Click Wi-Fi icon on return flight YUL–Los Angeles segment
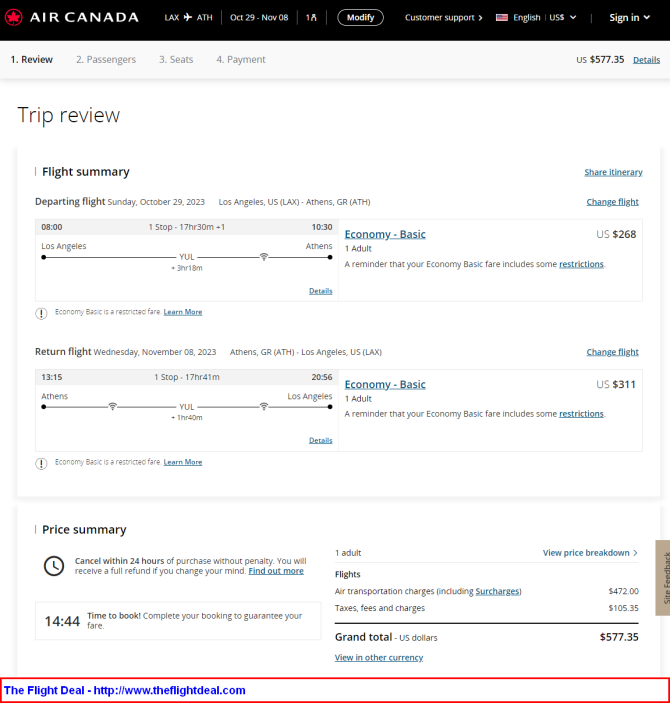The image size is (670, 703). point(264,406)
